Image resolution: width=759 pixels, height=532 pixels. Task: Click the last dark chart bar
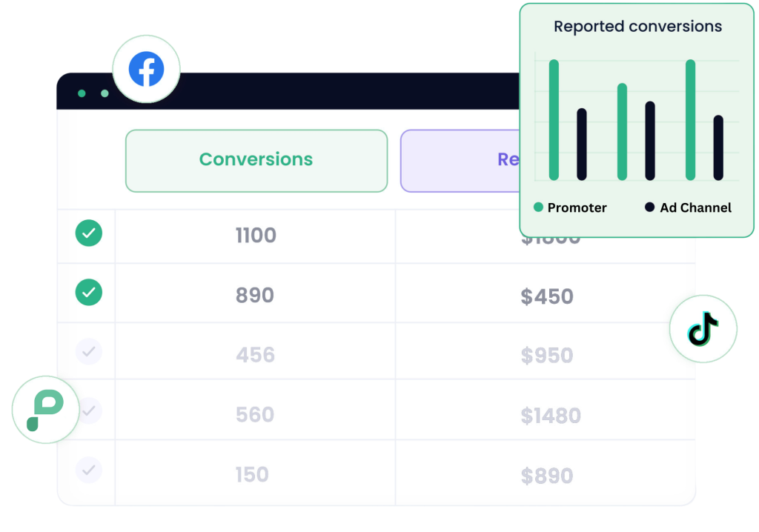717,148
